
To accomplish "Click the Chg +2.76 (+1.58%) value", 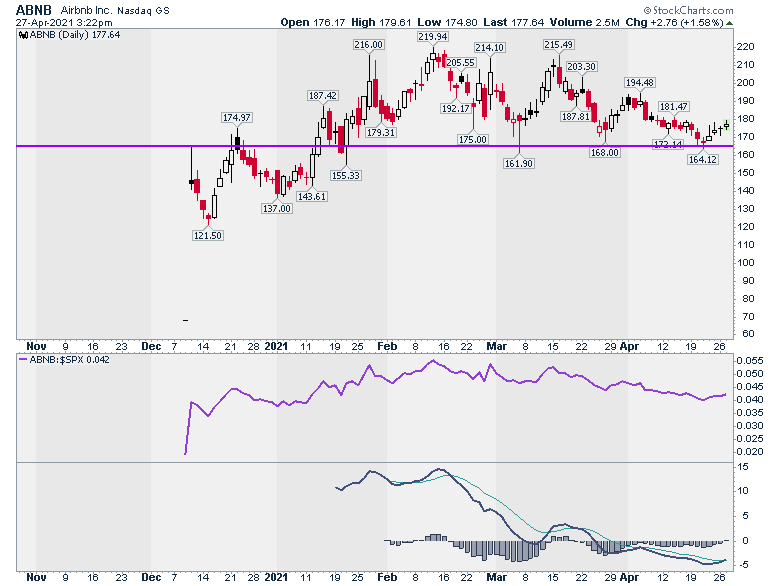I will point(675,22).
